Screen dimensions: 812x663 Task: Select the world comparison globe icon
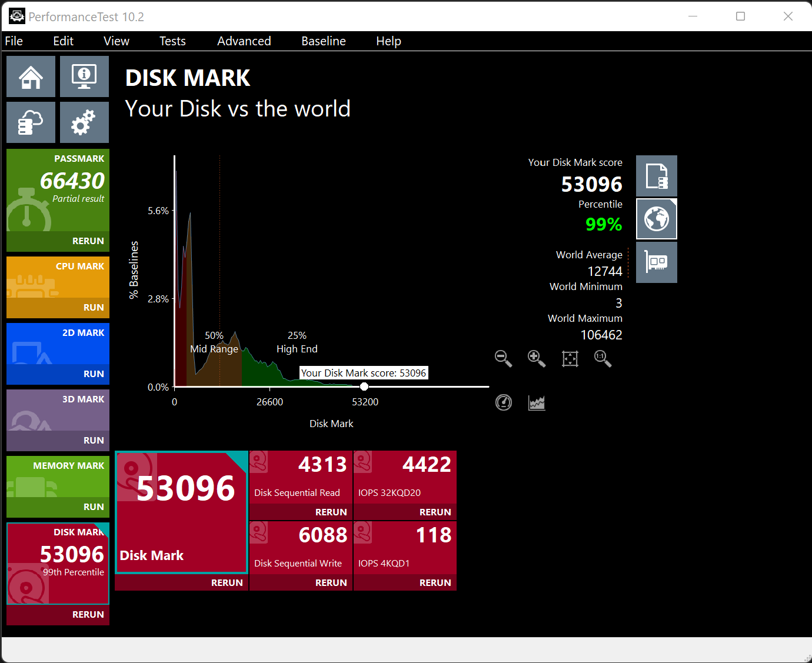click(657, 219)
